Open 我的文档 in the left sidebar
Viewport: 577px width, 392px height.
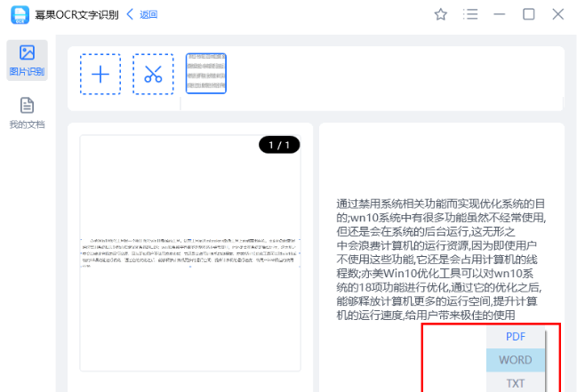(27, 113)
